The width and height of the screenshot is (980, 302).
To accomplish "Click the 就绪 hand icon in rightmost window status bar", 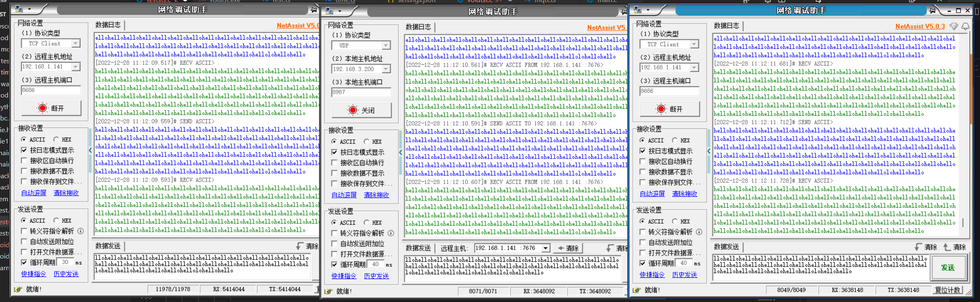I will point(637,290).
